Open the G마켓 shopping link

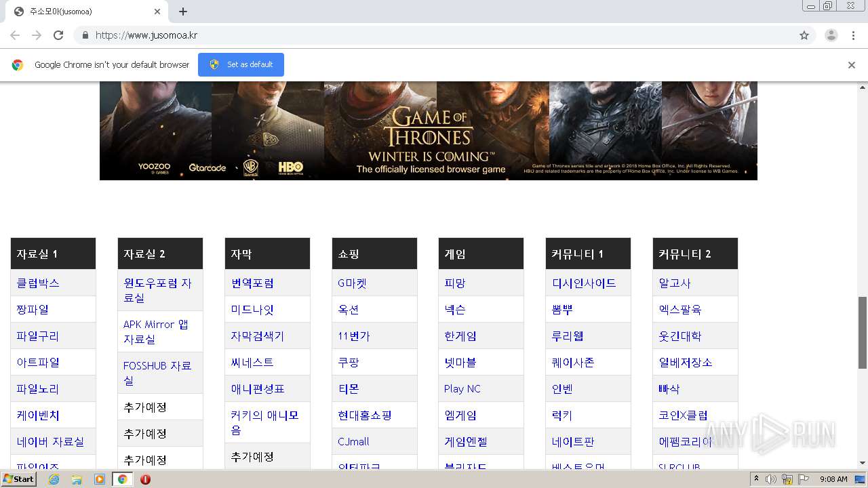(352, 283)
